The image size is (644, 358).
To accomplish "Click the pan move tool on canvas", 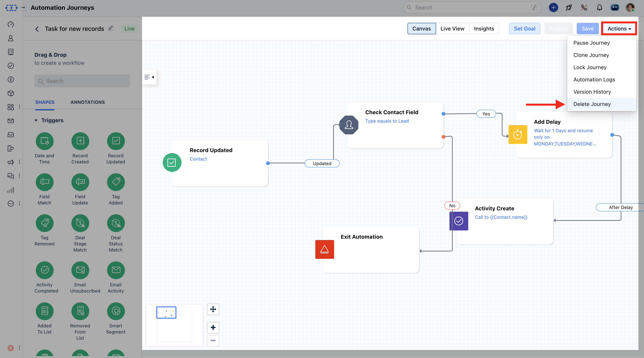I will pos(213,309).
